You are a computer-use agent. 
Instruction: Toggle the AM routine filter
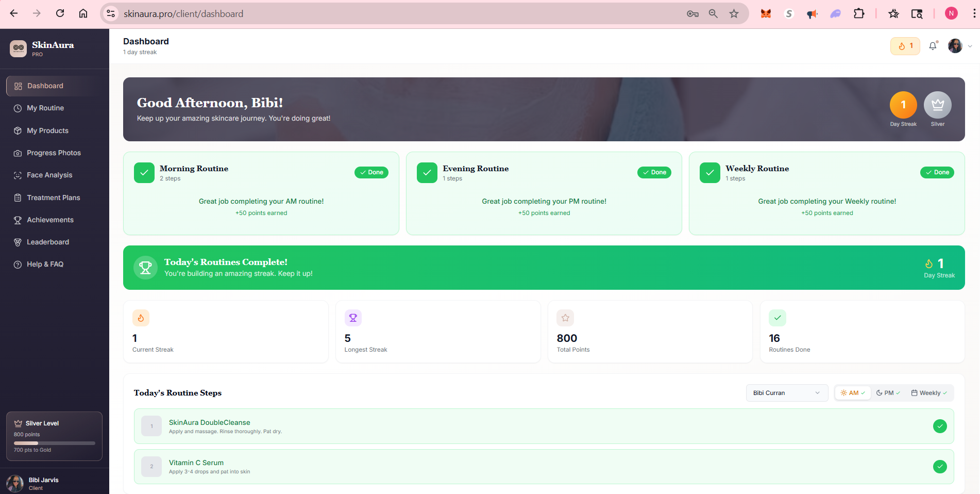click(x=852, y=392)
